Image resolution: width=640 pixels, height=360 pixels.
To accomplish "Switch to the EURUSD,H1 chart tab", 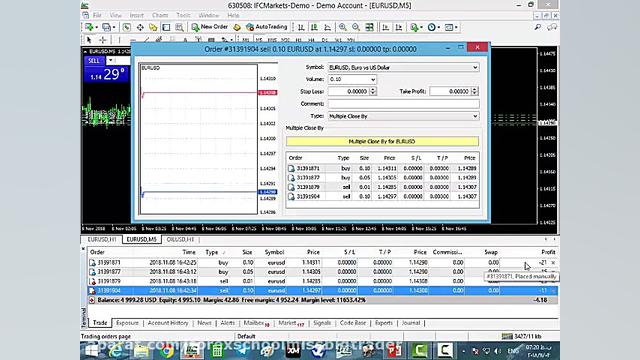I will click(x=102, y=240).
